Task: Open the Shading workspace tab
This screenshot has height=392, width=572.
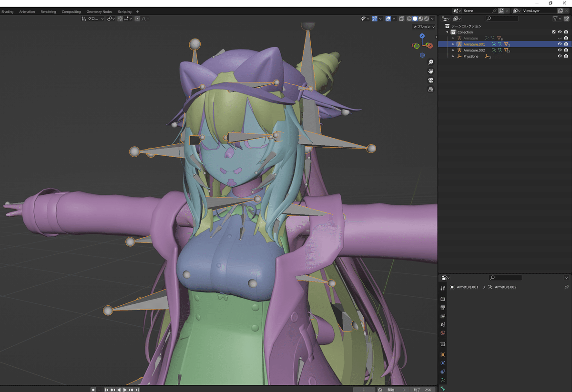Action: (7, 11)
